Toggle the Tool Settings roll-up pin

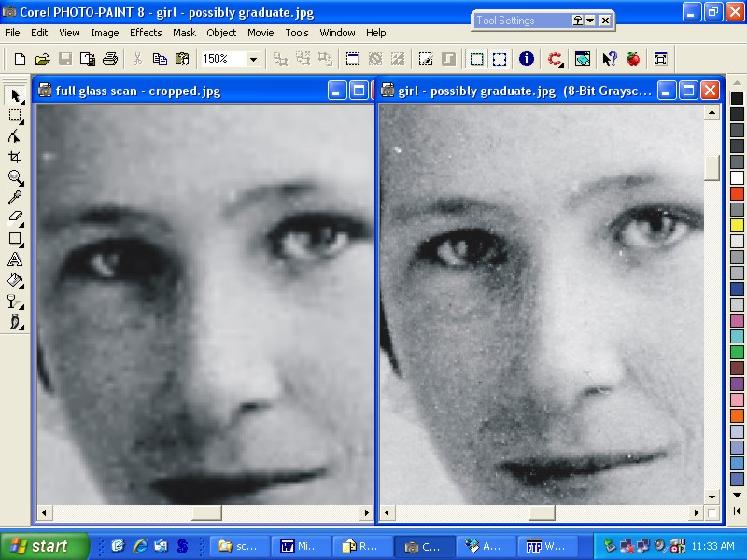(577, 20)
